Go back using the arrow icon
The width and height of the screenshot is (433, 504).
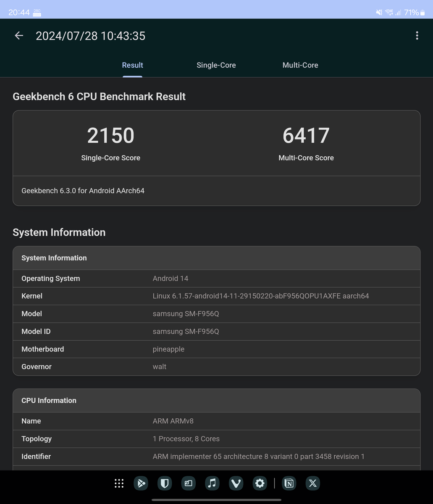tap(19, 36)
